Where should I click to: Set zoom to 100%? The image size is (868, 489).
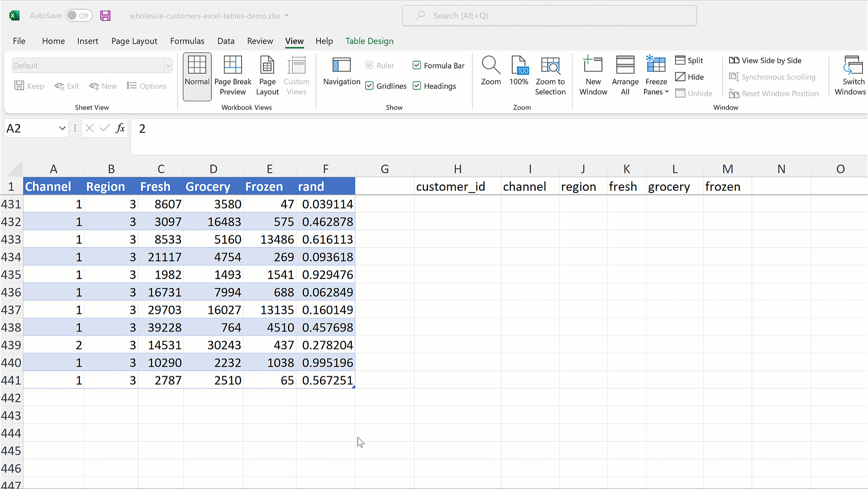(x=519, y=71)
